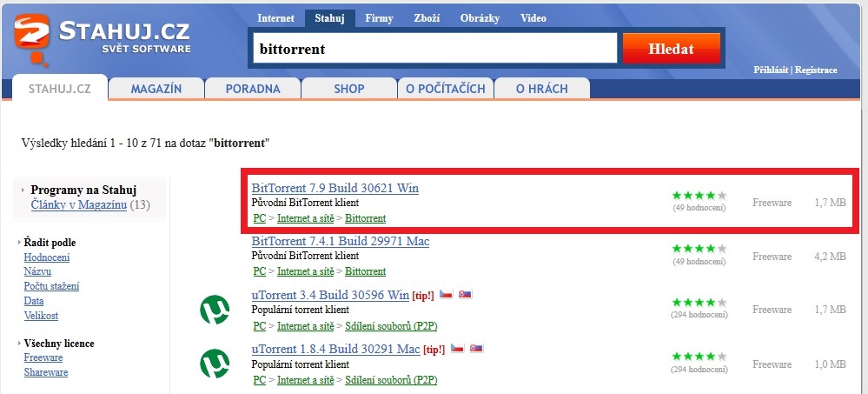Expand the 'Všechny licence' section arrow

point(19,344)
